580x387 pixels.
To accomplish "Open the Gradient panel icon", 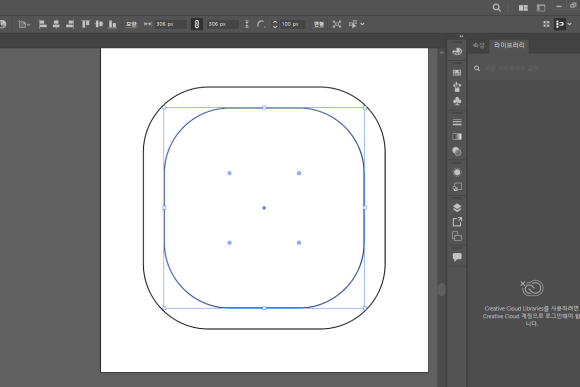I will click(x=457, y=137).
